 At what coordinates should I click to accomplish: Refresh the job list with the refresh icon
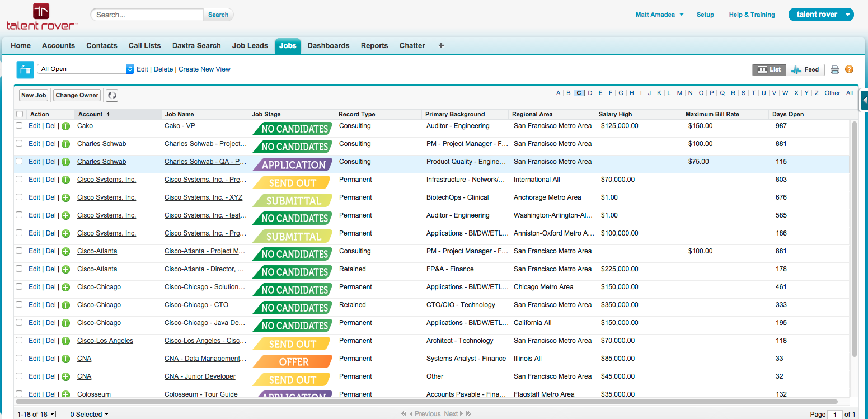coord(112,95)
